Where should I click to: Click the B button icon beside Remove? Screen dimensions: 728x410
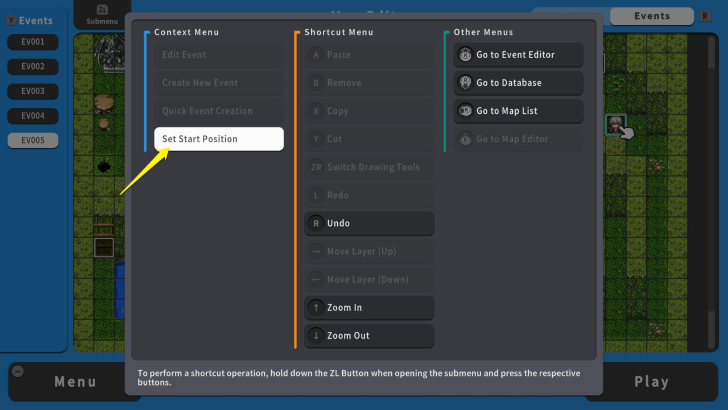point(316,83)
